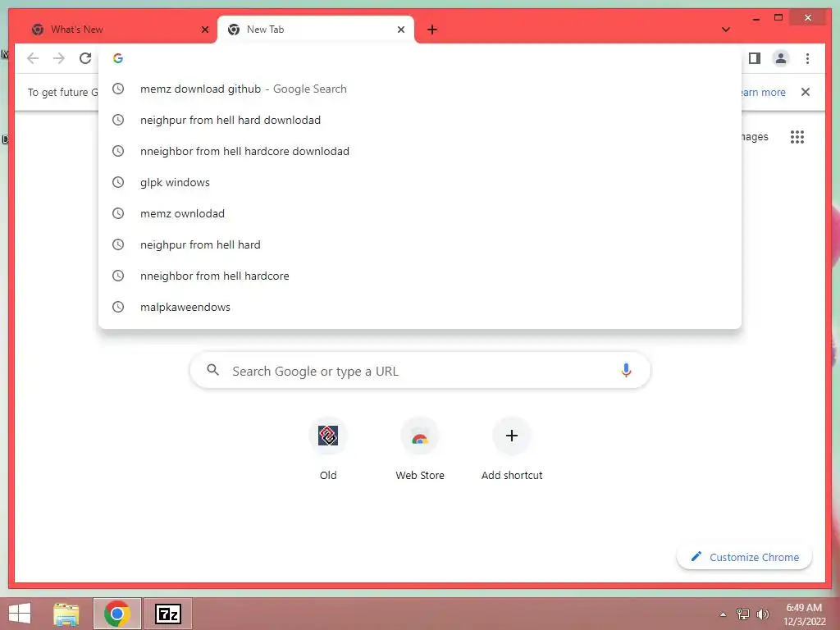Screen dimensions: 840x630
Task: Select the 'neighpur from hell hard' suggestion
Action: [420, 244]
